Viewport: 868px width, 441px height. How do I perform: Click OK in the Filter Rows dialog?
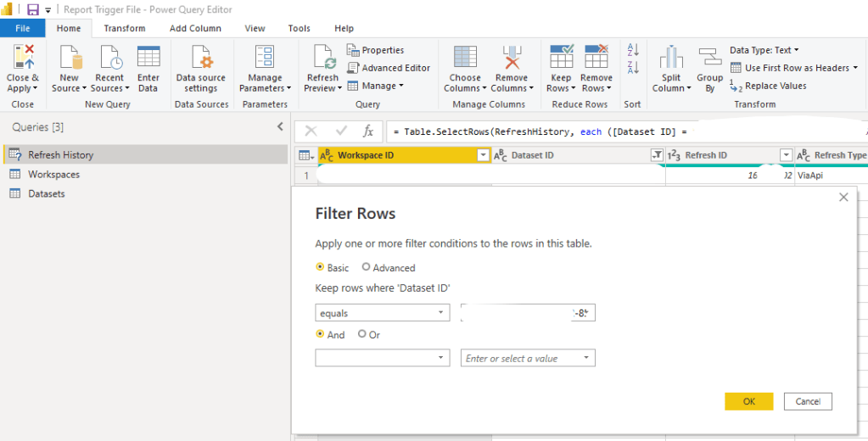point(749,402)
